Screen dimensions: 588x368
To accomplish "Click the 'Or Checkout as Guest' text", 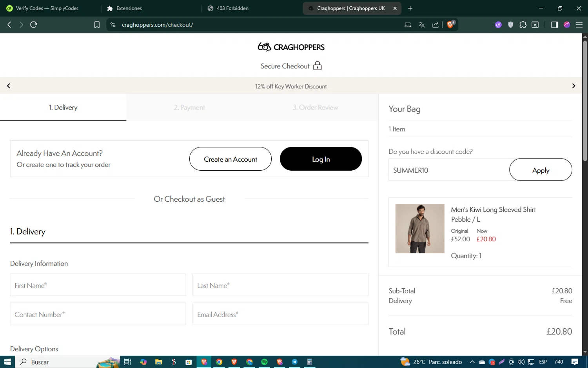I will 189,199.
